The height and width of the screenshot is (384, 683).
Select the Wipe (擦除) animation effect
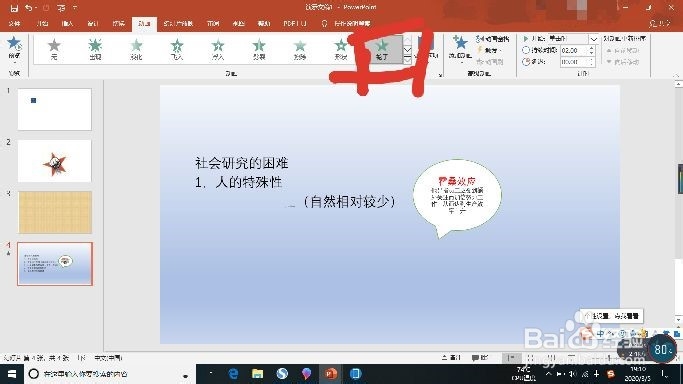(300, 49)
